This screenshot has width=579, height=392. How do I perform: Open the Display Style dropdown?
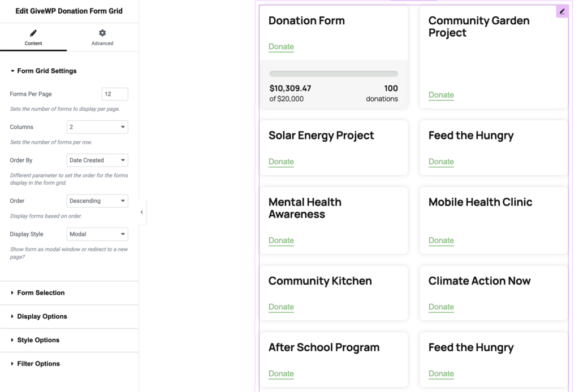[97, 234]
